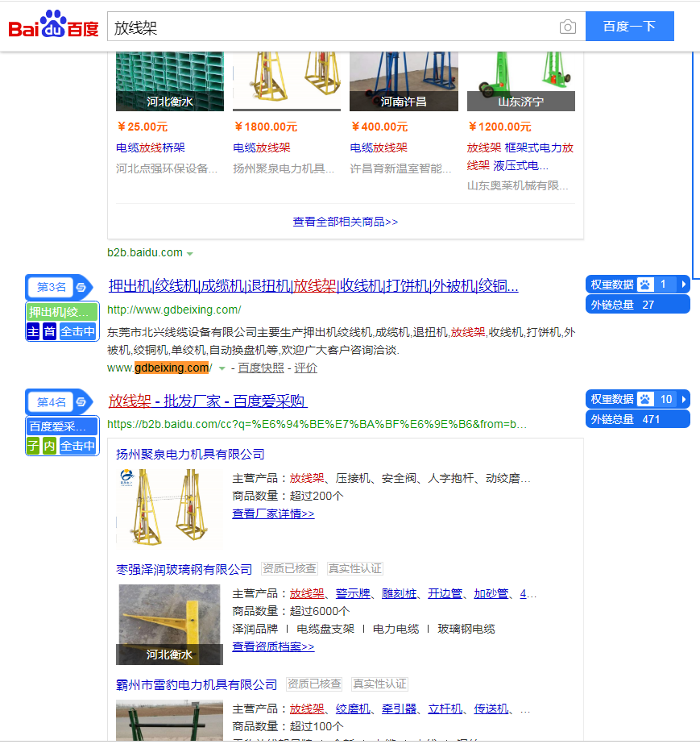Click 加砂管 product link
700x744 pixels.
[491, 593]
